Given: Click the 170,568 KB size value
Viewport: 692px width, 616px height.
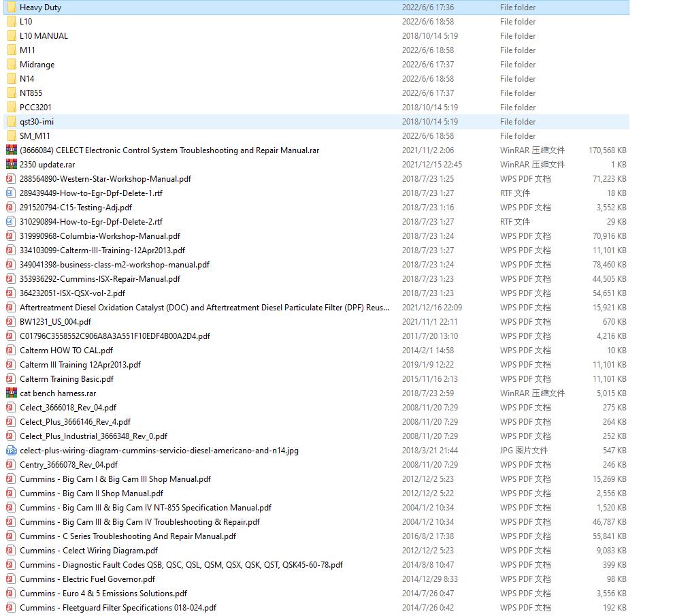Looking at the screenshot, I should point(607,150).
